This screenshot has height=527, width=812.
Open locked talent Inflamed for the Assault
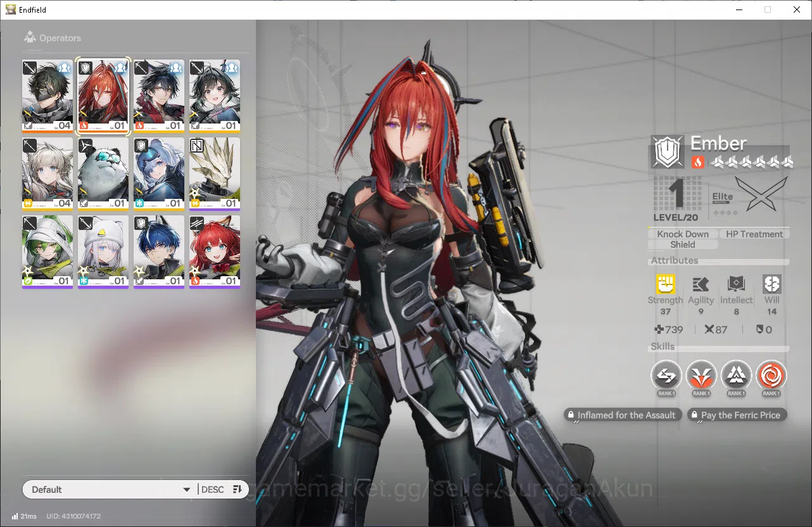[623, 416]
